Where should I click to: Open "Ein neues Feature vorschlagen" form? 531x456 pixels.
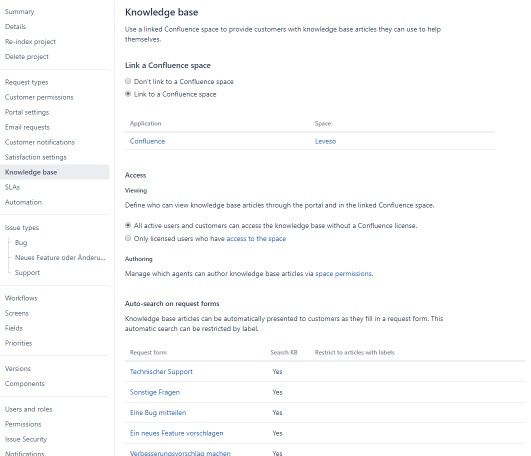pyautogui.click(x=176, y=433)
